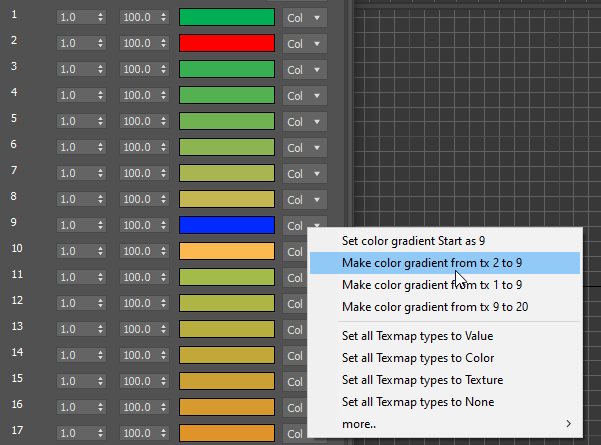This screenshot has width=601, height=445.
Task: Click the blue color swatch in row 9
Action: point(226,225)
